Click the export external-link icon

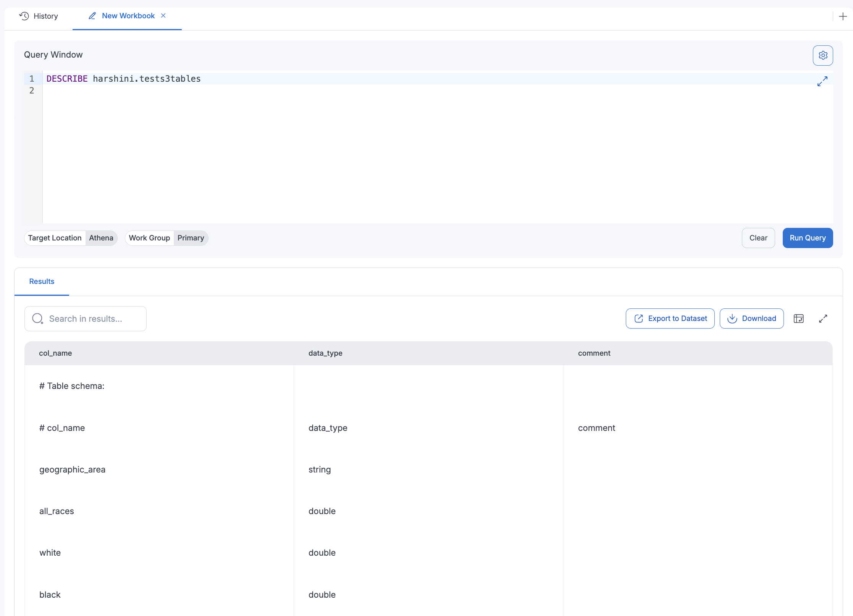(x=638, y=318)
